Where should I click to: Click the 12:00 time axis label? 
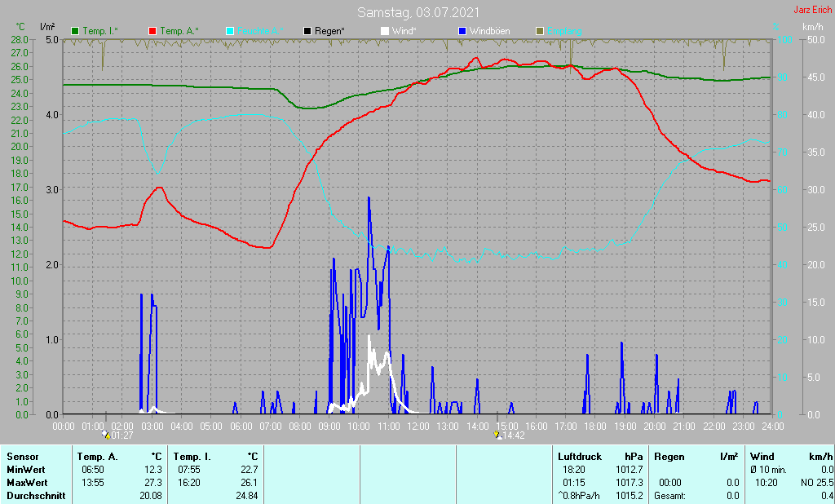tap(418, 427)
